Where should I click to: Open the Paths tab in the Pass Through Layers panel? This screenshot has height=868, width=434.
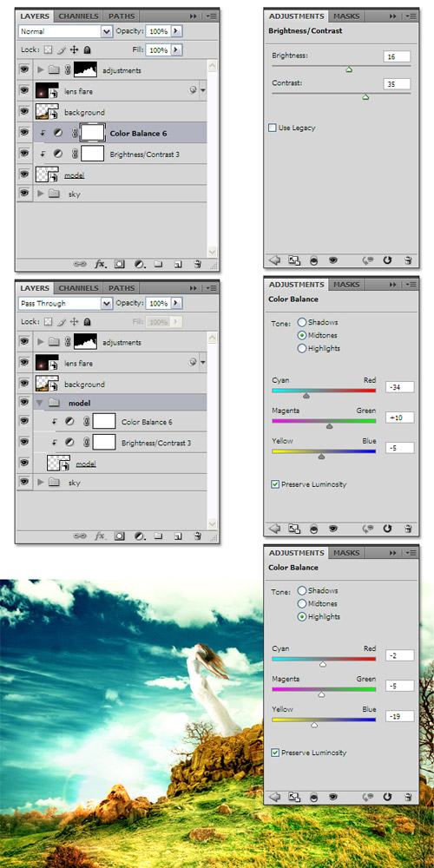(122, 288)
